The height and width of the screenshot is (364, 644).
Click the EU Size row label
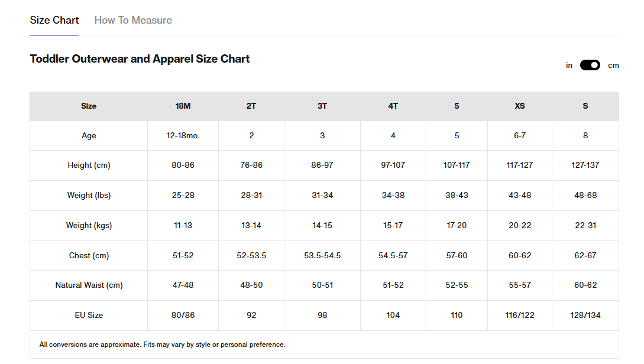(89, 316)
